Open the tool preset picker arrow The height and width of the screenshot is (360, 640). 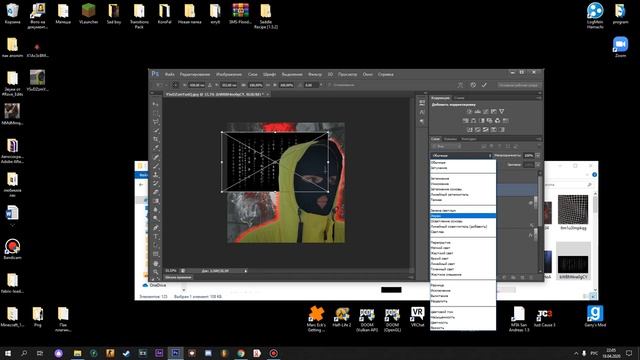tap(166, 85)
